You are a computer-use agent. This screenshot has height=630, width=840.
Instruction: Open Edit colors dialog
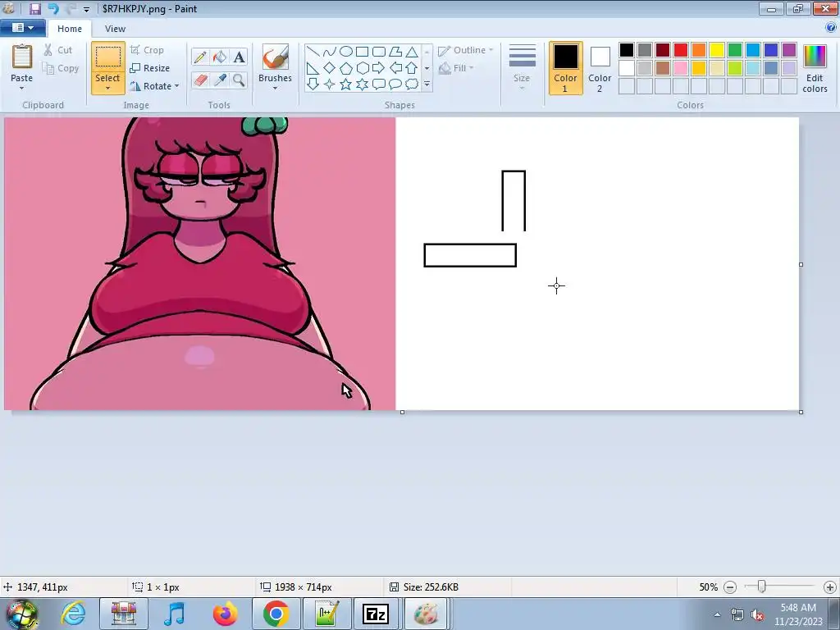(x=815, y=69)
